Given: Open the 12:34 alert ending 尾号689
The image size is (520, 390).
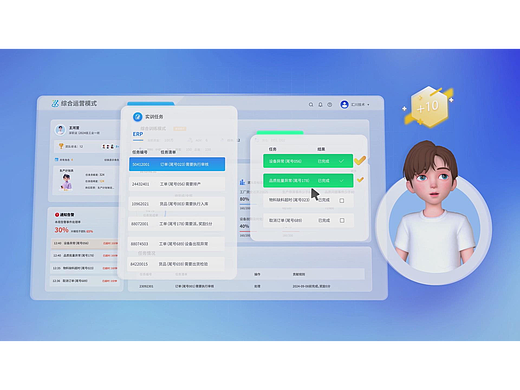Looking at the screenshot, I should click(x=85, y=281).
